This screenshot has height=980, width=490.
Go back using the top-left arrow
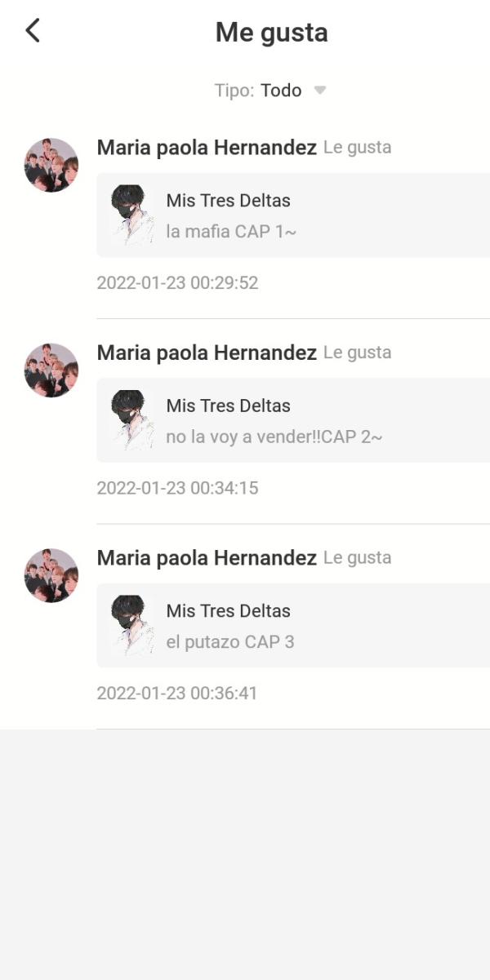pyautogui.click(x=33, y=31)
